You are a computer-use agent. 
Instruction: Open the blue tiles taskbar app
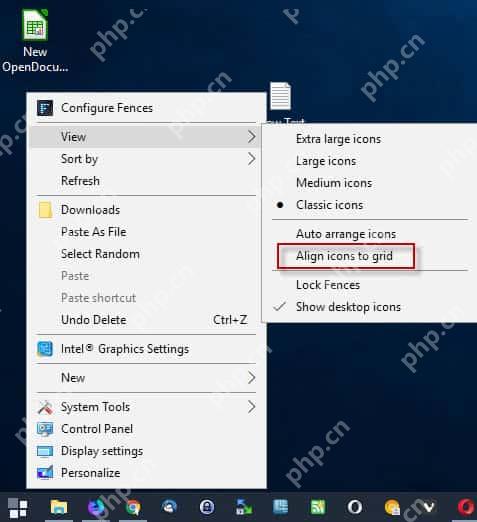281,507
